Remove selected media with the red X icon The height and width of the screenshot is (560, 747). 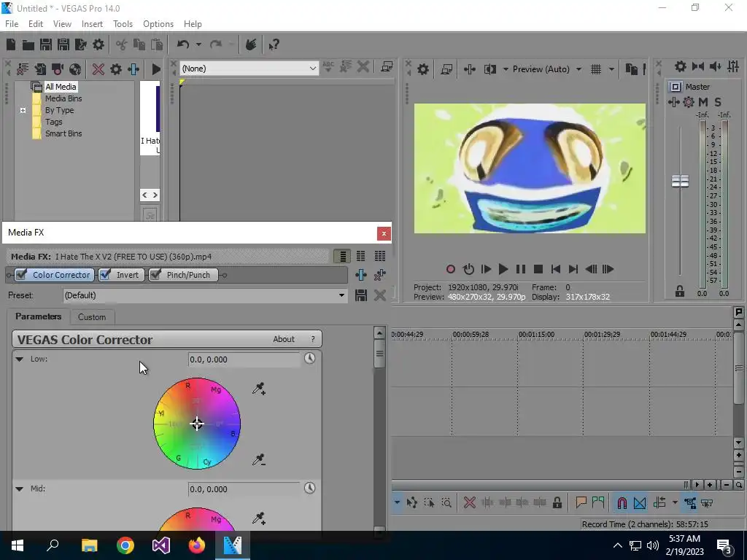tap(98, 69)
